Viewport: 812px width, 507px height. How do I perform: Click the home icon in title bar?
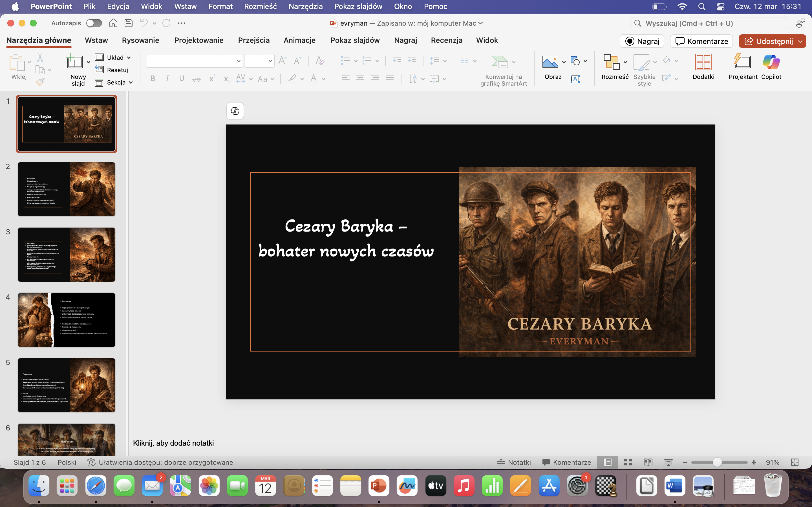click(x=113, y=23)
